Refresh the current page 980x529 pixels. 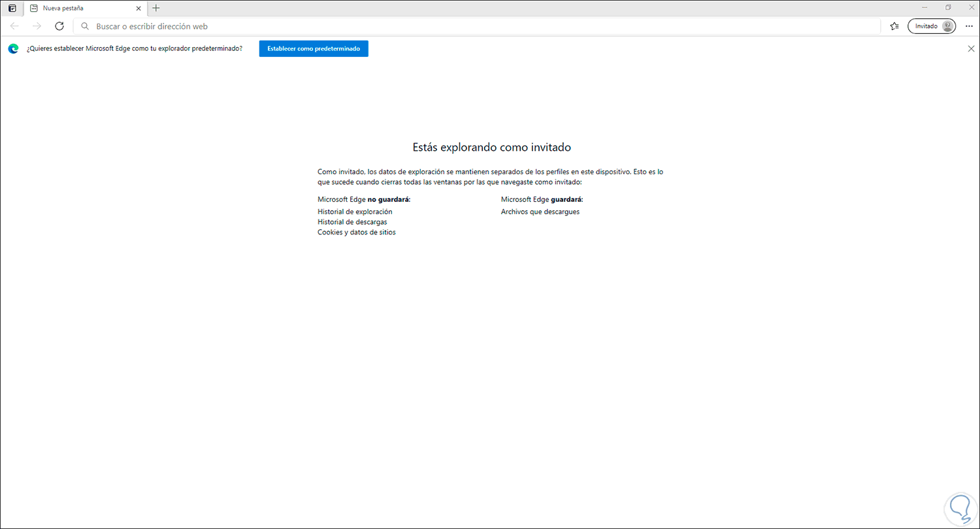click(x=59, y=26)
